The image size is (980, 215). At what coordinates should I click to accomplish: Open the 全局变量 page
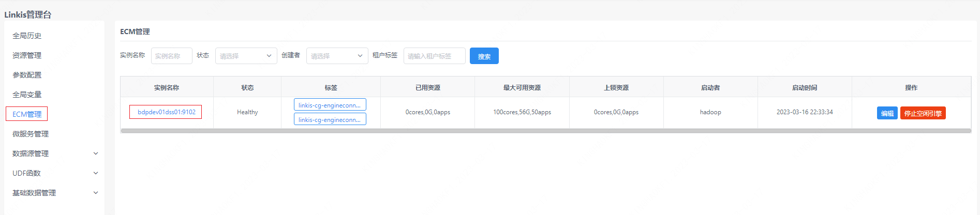[27, 95]
